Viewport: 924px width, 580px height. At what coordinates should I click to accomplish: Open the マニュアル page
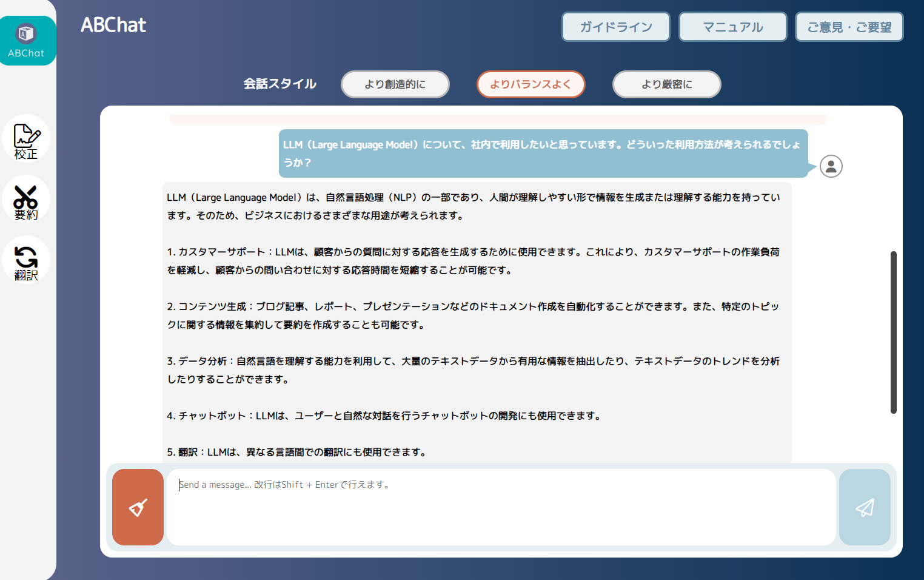[732, 27]
